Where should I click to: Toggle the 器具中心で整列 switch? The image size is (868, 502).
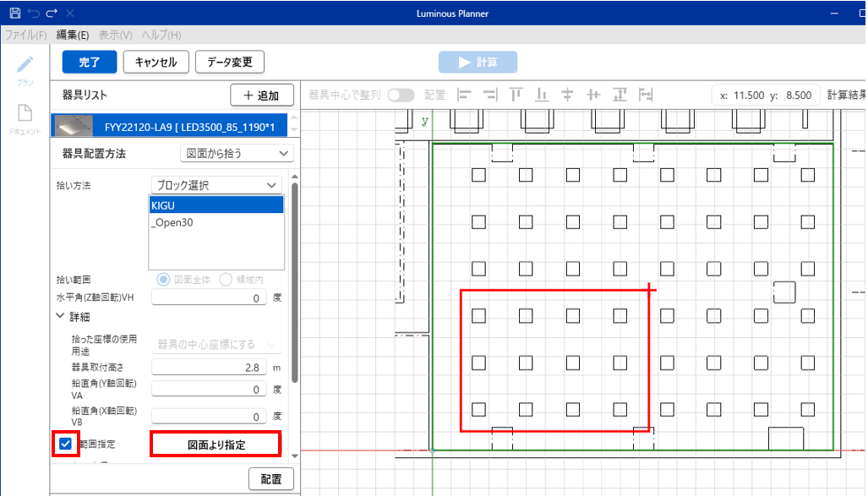click(x=401, y=95)
